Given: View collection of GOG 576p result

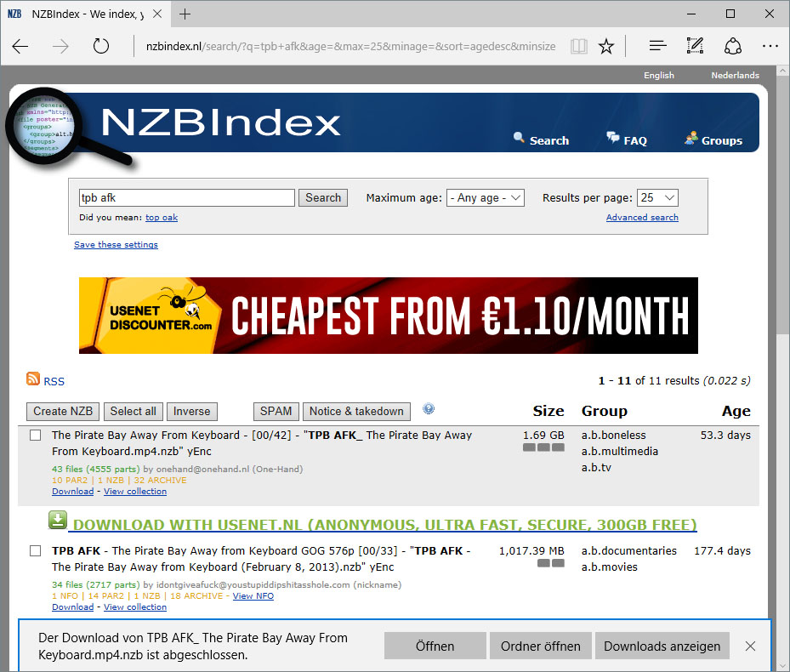Looking at the screenshot, I should click(x=135, y=607).
